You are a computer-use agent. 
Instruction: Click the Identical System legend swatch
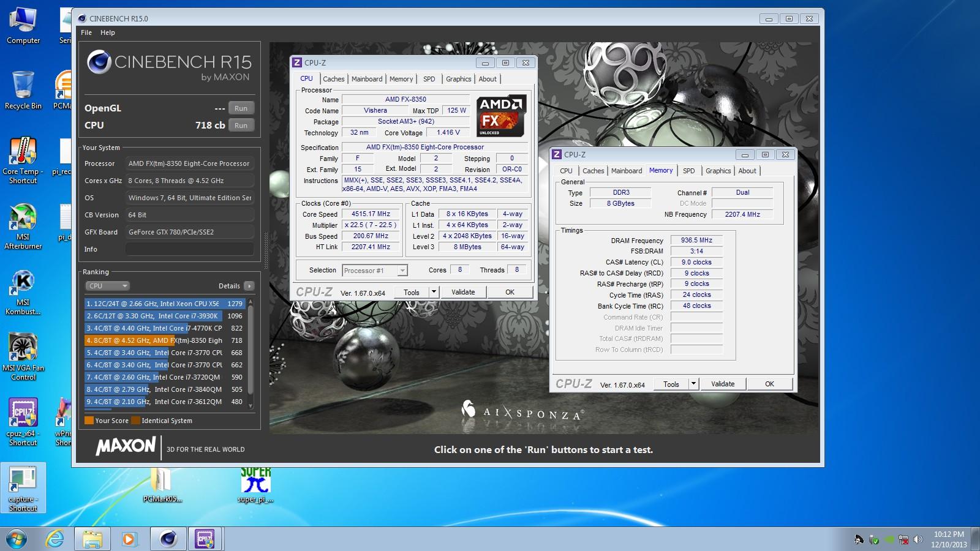[x=135, y=421]
